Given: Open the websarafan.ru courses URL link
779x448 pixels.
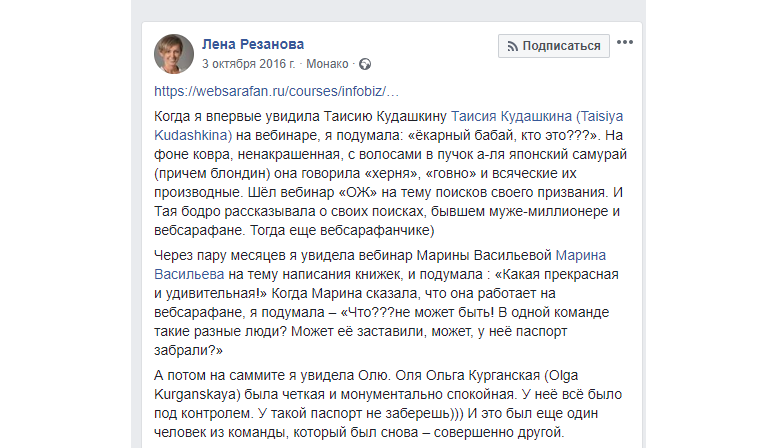Looking at the screenshot, I should (x=268, y=91).
